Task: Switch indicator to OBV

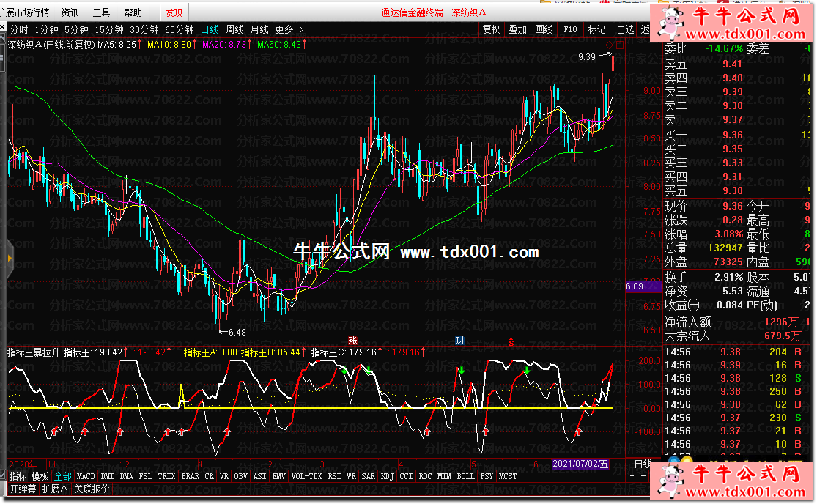Action: click(241, 476)
